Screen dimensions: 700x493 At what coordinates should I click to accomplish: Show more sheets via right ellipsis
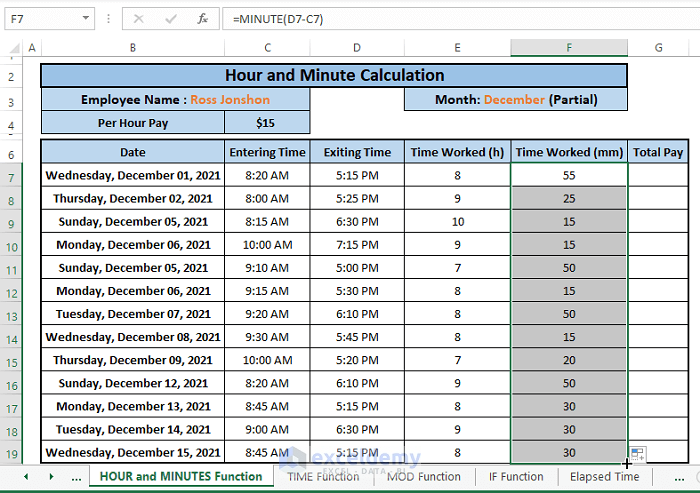[679, 478]
